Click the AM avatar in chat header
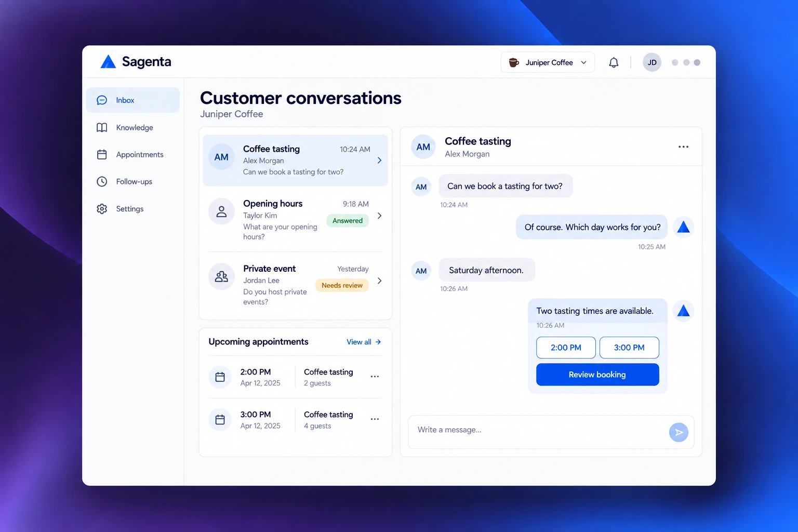 point(423,147)
